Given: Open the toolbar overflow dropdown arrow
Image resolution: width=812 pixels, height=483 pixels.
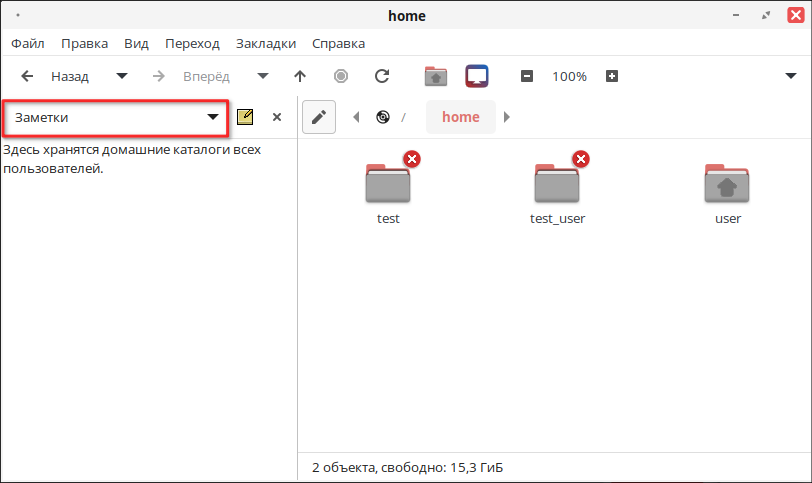Looking at the screenshot, I should (791, 76).
